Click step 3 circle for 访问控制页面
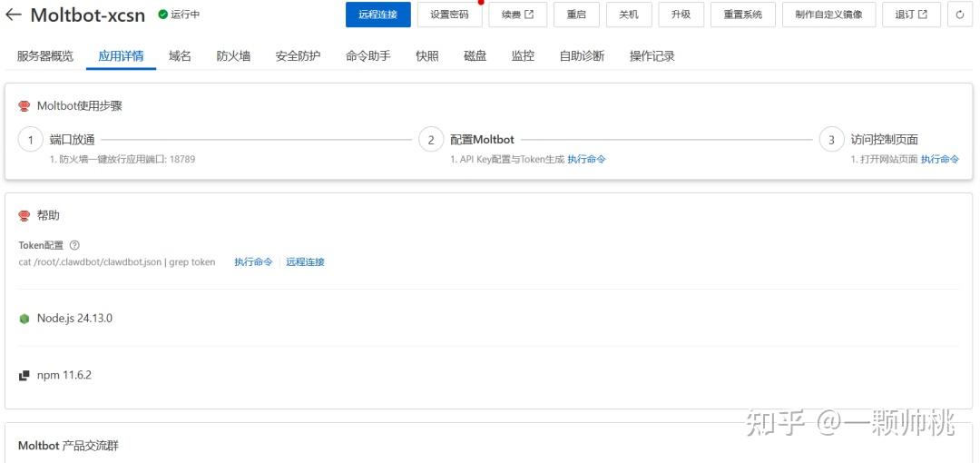The width and height of the screenshot is (980, 463). (x=831, y=140)
